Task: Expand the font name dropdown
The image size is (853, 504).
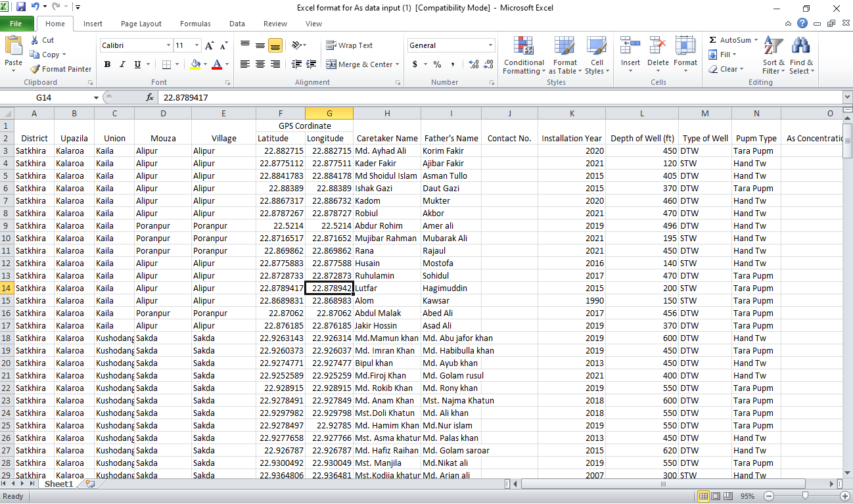Action: [x=168, y=45]
